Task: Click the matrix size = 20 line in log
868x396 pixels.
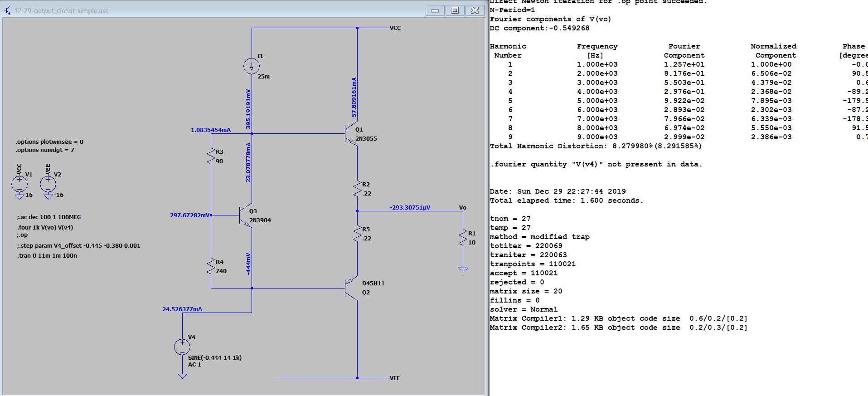Action: 526,291
